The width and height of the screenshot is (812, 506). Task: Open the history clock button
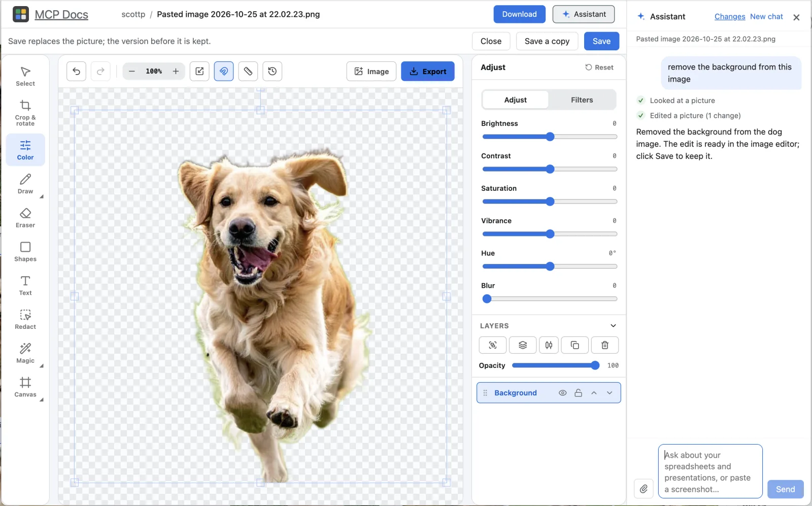[x=273, y=71]
